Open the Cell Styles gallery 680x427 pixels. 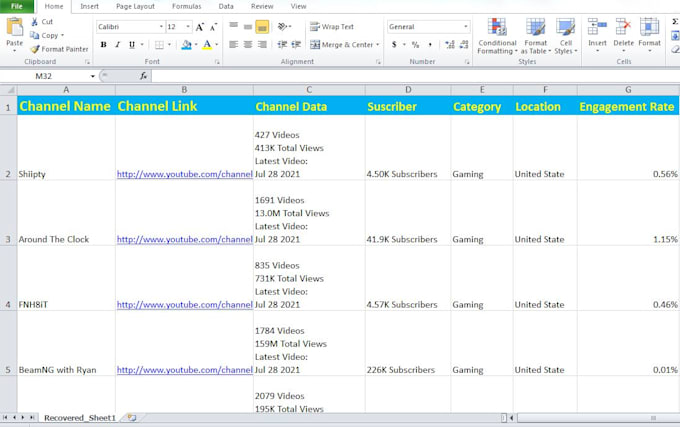pos(566,36)
